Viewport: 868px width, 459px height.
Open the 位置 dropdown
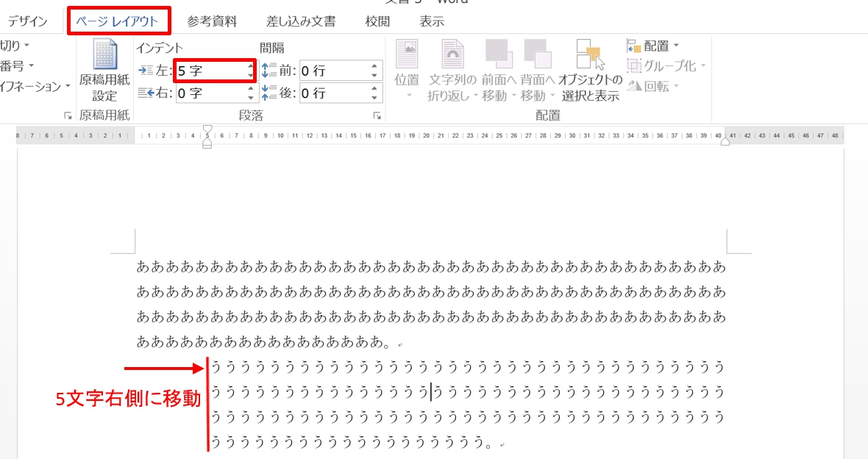(x=407, y=71)
